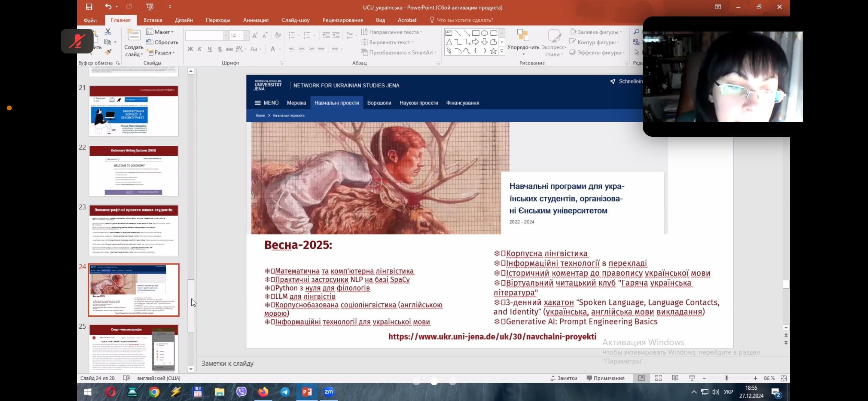The height and width of the screenshot is (401, 868).
Task: Open the font name dropdown arrow
Action: point(226,35)
